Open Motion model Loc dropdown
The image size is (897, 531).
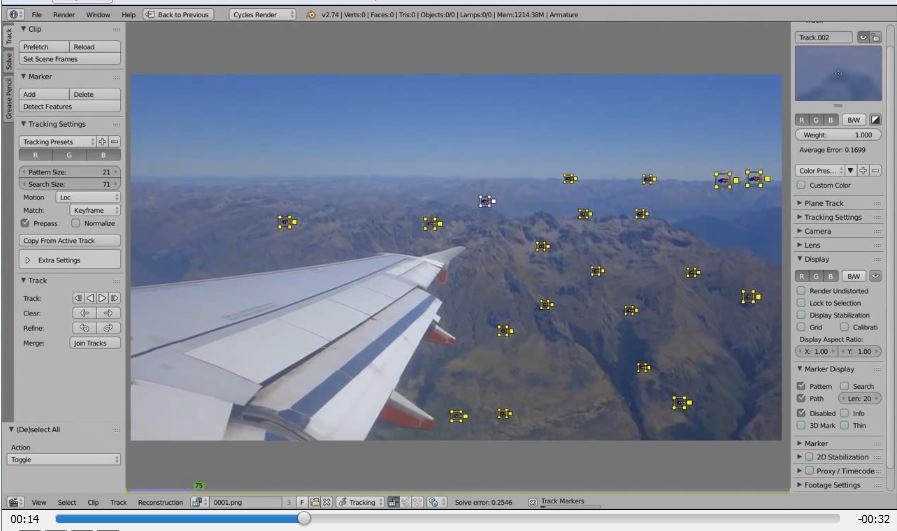pyautogui.click(x=88, y=197)
